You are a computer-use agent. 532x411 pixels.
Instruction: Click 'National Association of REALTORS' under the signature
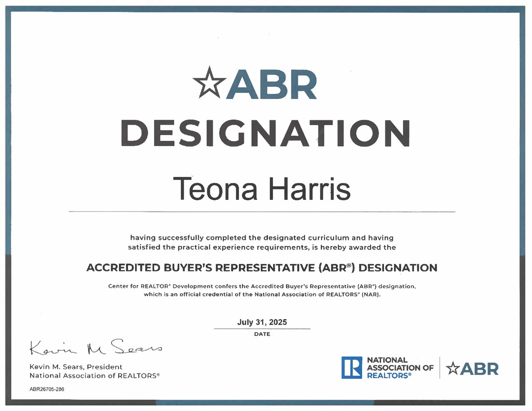pos(94,376)
